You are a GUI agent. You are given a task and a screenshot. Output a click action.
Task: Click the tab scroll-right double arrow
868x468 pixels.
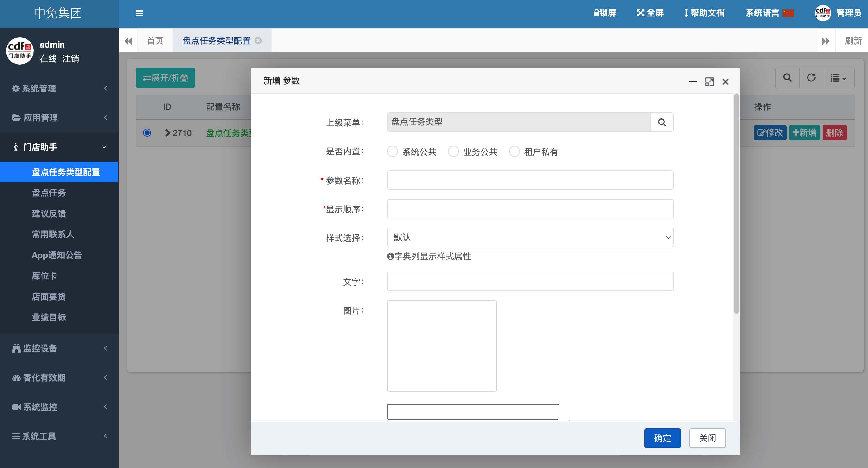tap(826, 41)
